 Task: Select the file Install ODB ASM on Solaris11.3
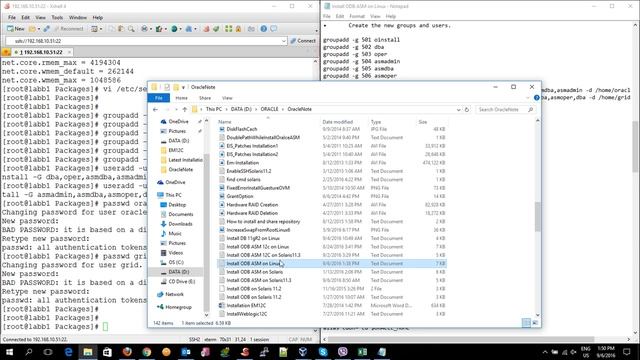pos(259,280)
